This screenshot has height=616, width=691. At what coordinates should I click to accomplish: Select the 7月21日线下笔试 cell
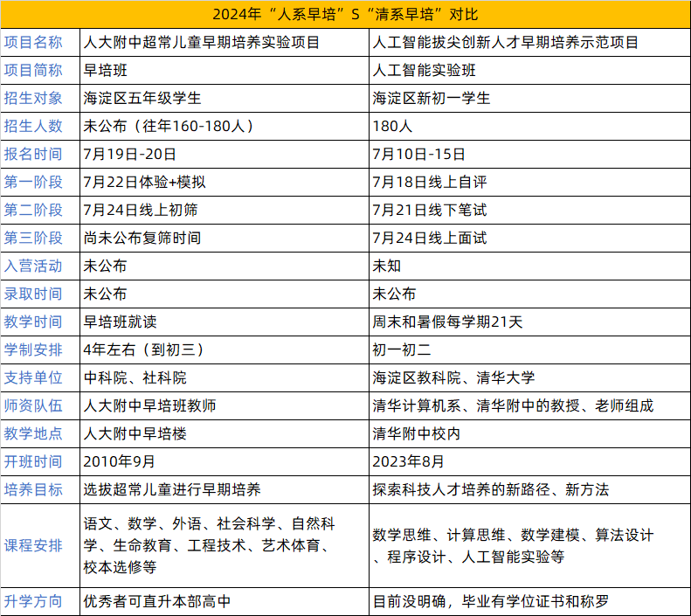[429, 210]
